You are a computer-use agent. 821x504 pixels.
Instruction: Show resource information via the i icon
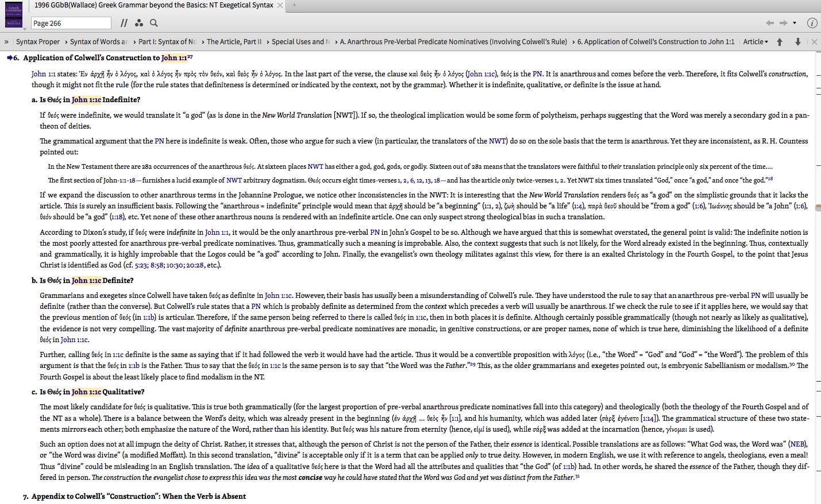click(x=812, y=23)
